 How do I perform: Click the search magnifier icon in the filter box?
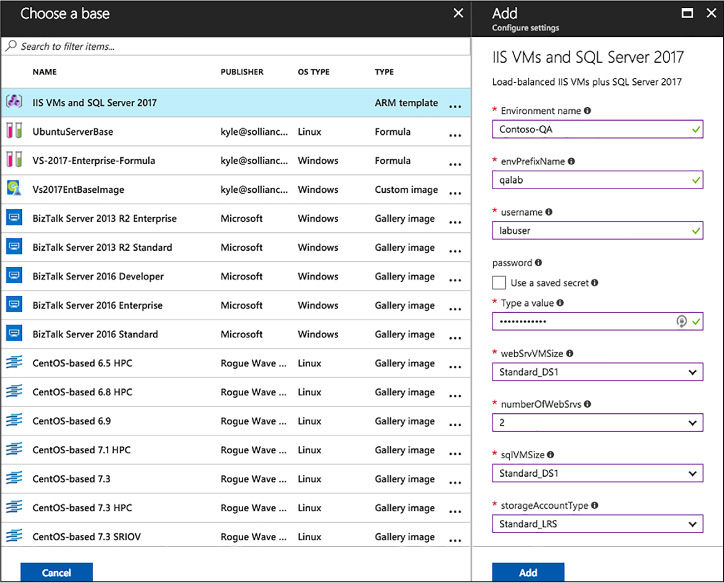(x=11, y=46)
